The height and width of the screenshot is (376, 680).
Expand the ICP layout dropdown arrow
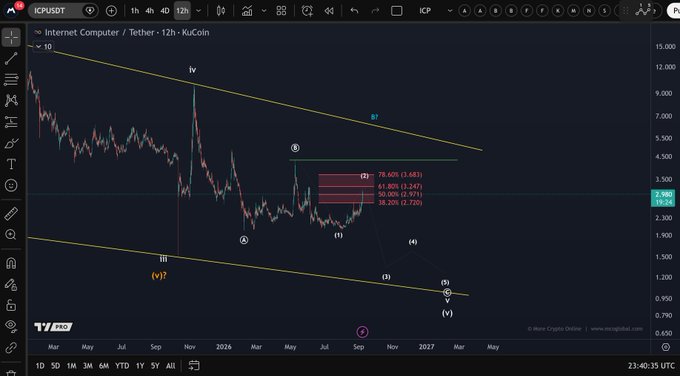(449, 11)
